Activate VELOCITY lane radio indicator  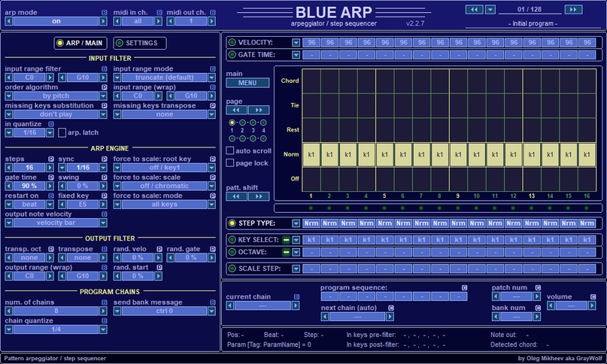(232, 43)
